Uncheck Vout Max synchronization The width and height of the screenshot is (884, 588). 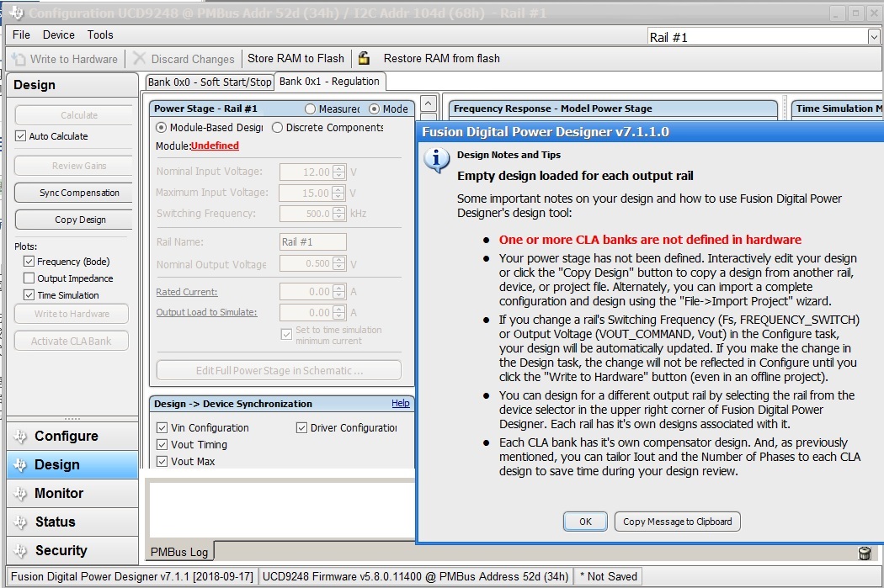(162, 462)
